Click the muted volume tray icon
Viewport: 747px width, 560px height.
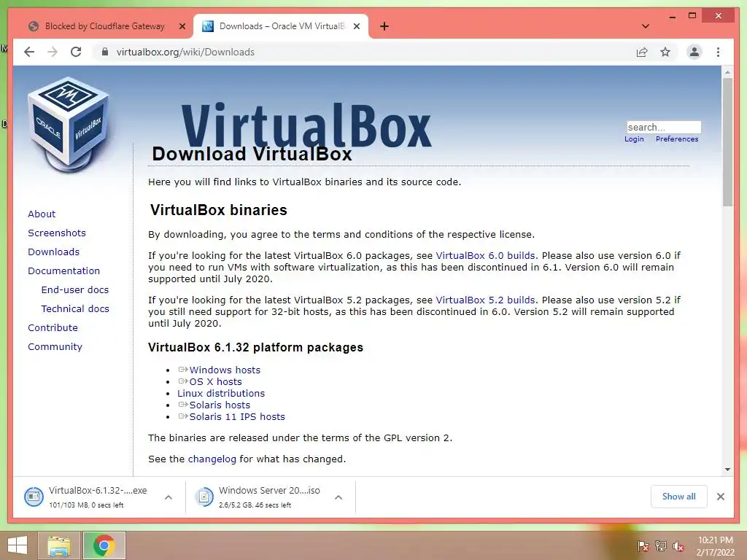(x=678, y=546)
